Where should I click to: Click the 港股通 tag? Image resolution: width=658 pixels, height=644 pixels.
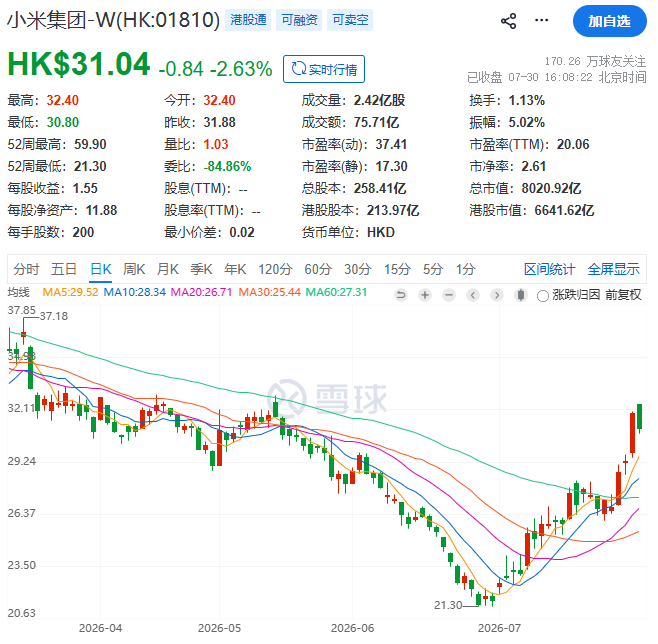248,20
